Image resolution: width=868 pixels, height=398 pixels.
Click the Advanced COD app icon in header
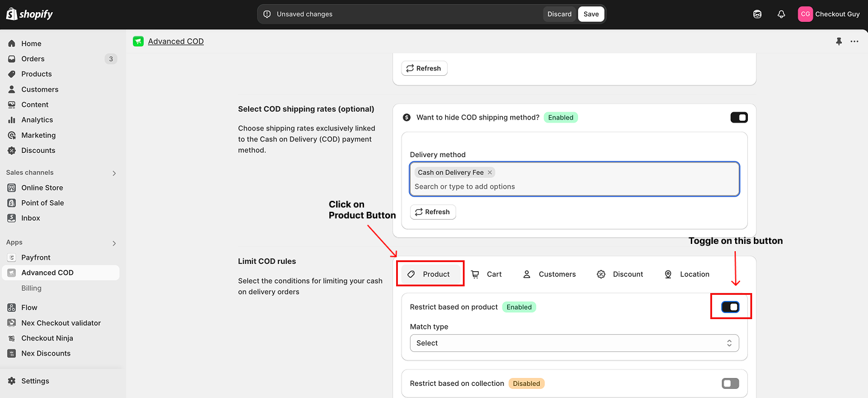(x=138, y=41)
